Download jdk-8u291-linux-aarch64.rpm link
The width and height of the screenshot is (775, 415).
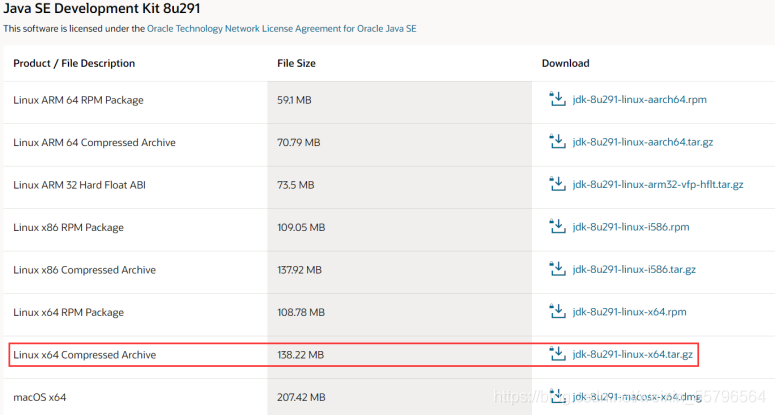pos(640,99)
